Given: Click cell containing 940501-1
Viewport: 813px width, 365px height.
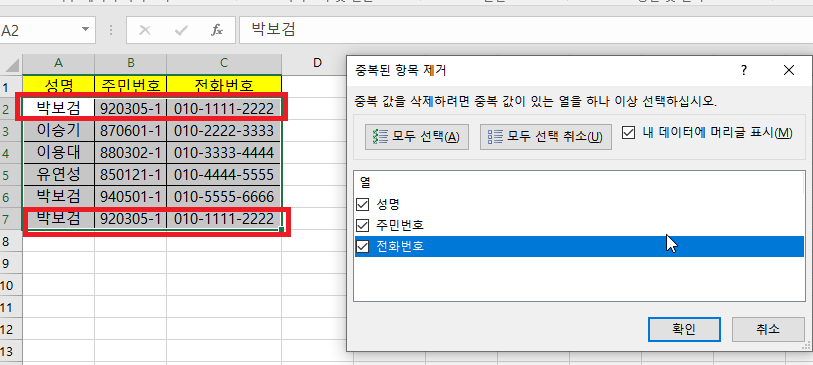Looking at the screenshot, I should pos(131,196).
